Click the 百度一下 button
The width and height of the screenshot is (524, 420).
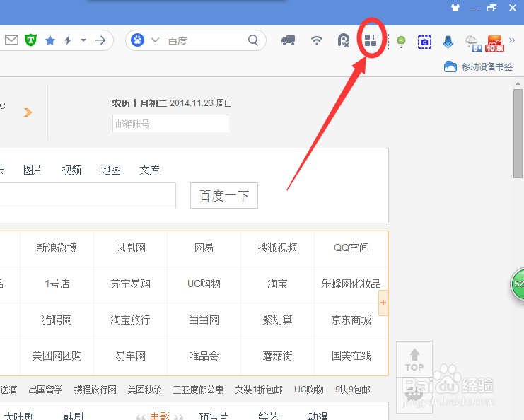coord(224,195)
